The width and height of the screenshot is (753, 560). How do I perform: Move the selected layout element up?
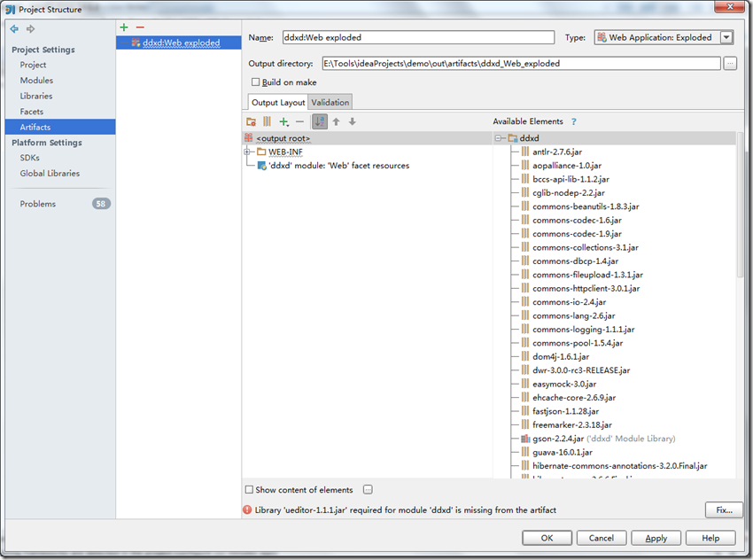point(336,122)
